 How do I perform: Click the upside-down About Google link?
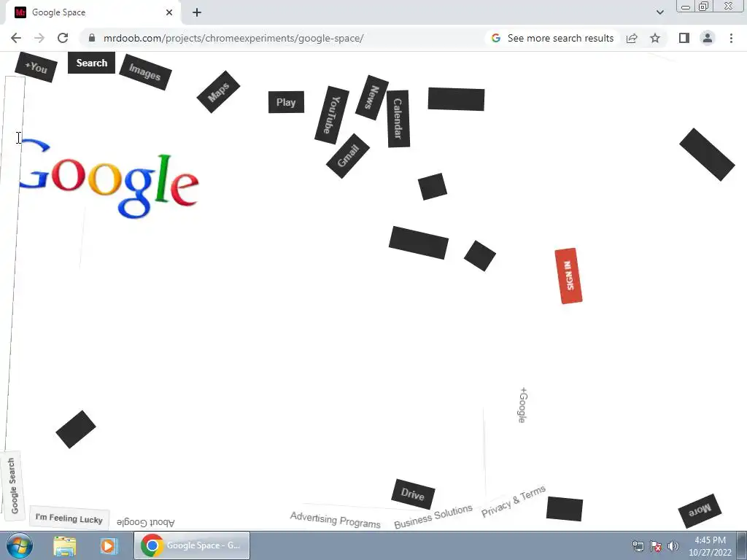146,522
